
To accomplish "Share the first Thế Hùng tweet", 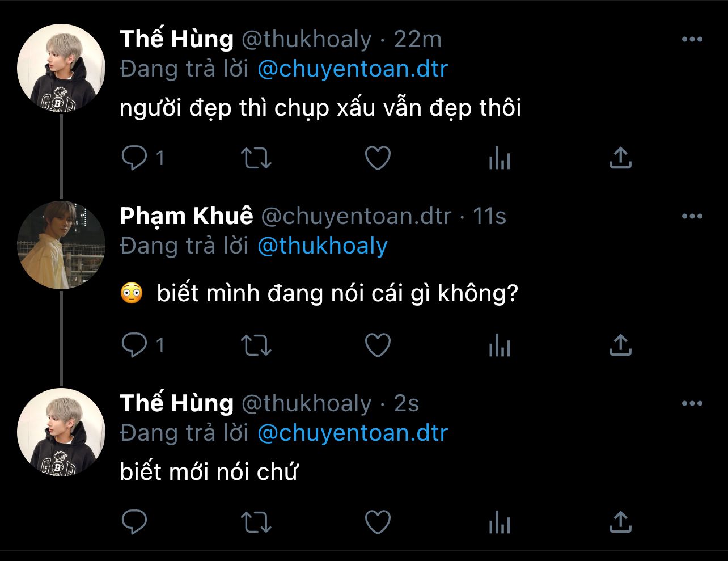I will (620, 158).
